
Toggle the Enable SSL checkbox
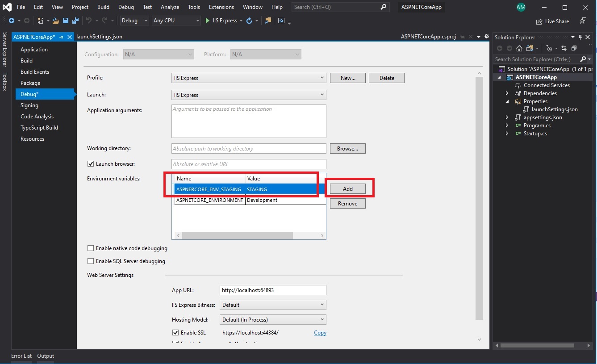(x=175, y=333)
